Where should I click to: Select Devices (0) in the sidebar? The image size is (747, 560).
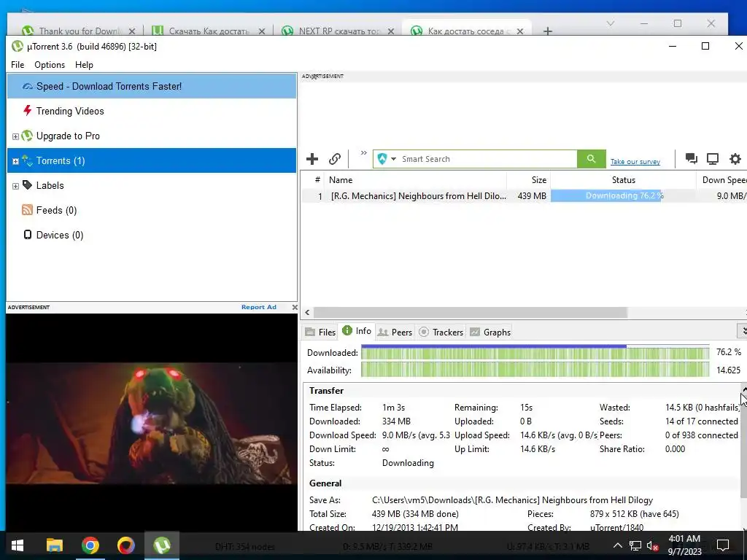click(x=60, y=235)
